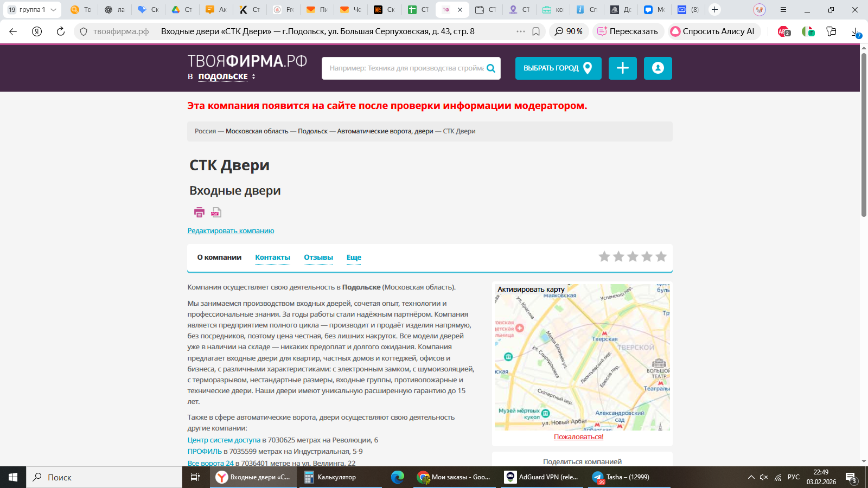Open the Центр систем доступа company link
The height and width of the screenshot is (488, 868).
click(224, 440)
